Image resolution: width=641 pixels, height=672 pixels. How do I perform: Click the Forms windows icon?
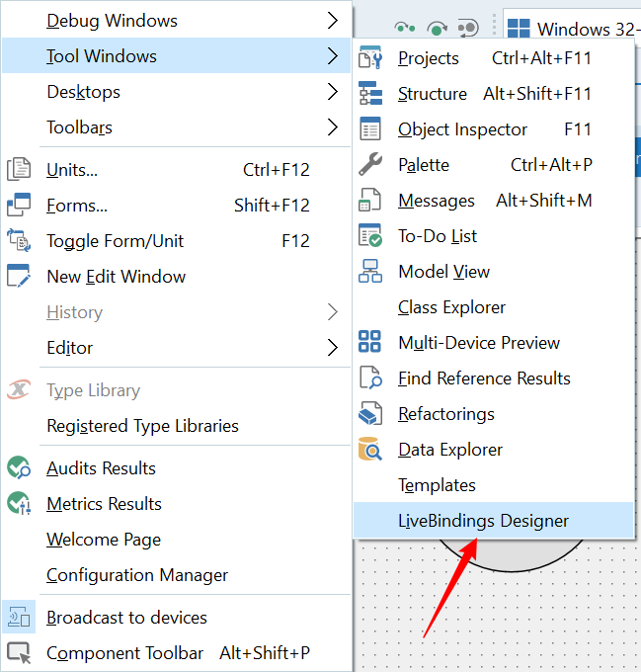pos(19,205)
